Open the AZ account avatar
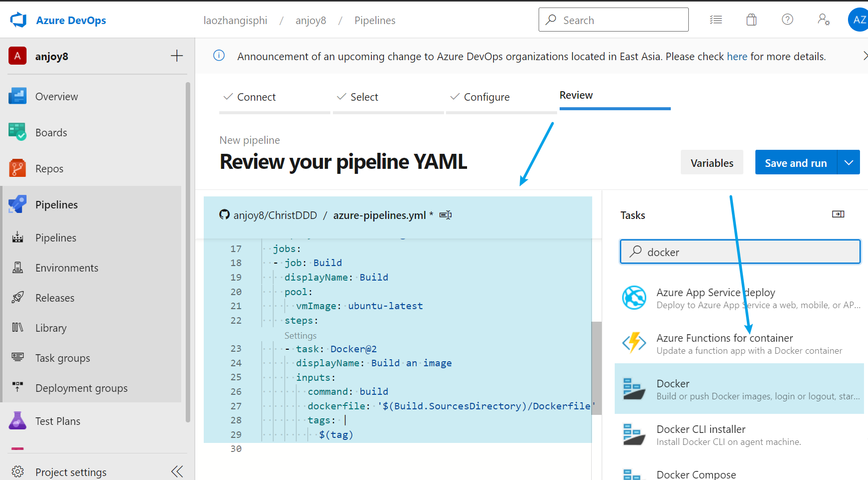 coord(858,20)
